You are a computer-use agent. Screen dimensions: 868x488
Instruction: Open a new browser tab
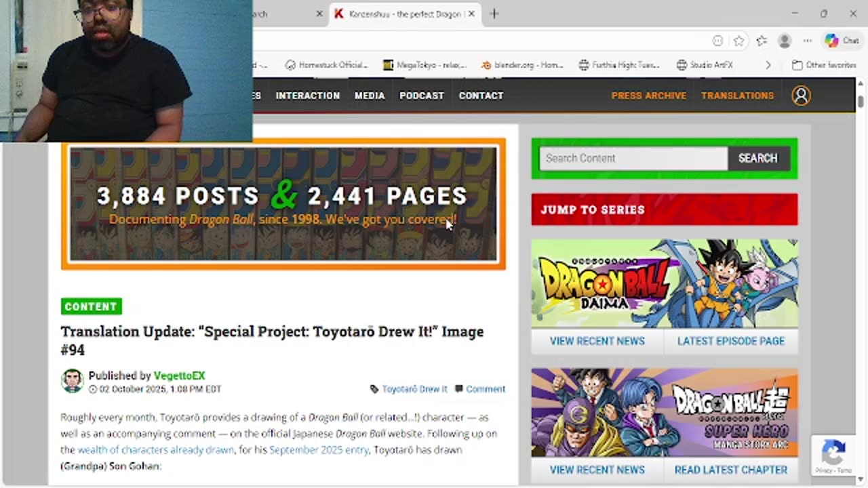click(494, 14)
